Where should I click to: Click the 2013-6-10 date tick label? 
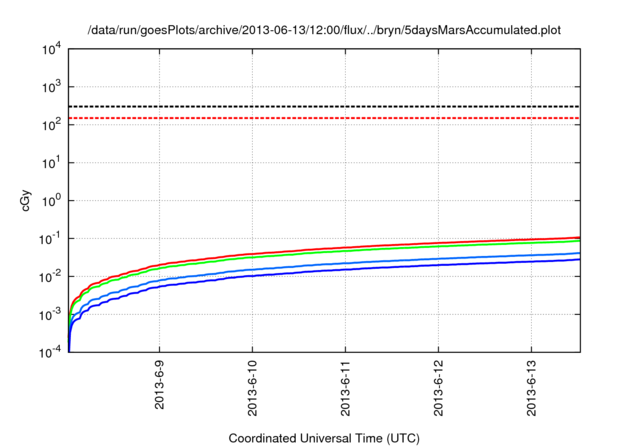[252, 388]
